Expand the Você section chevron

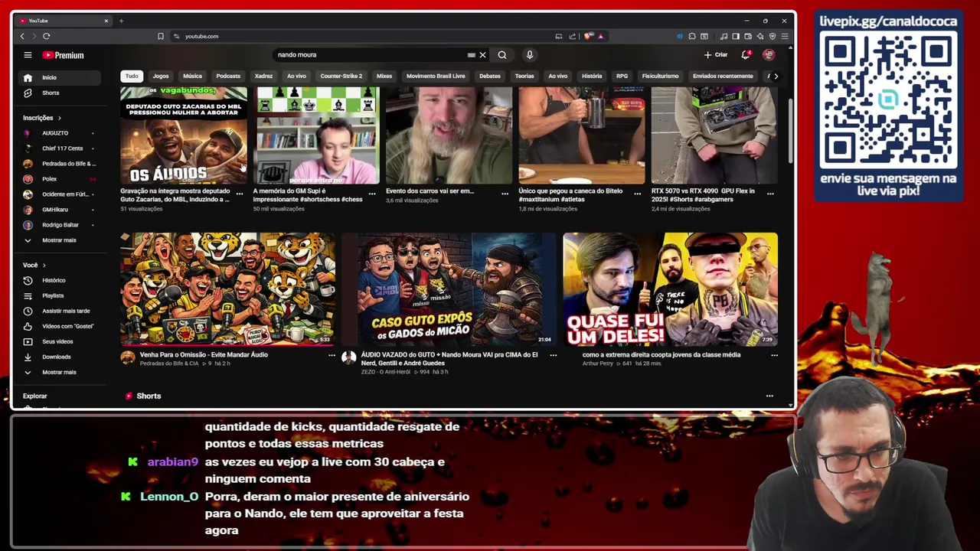tap(44, 265)
